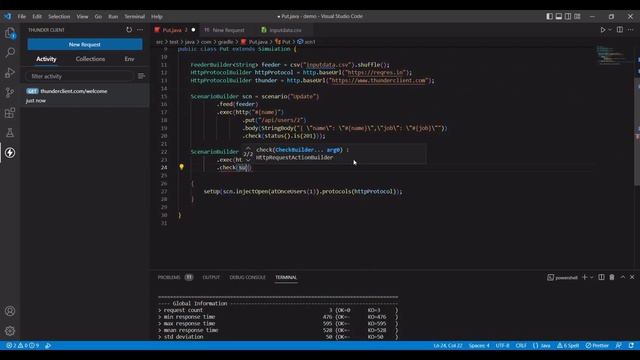Open the Search view in activity bar
The image size is (640, 360).
pos(10,52)
